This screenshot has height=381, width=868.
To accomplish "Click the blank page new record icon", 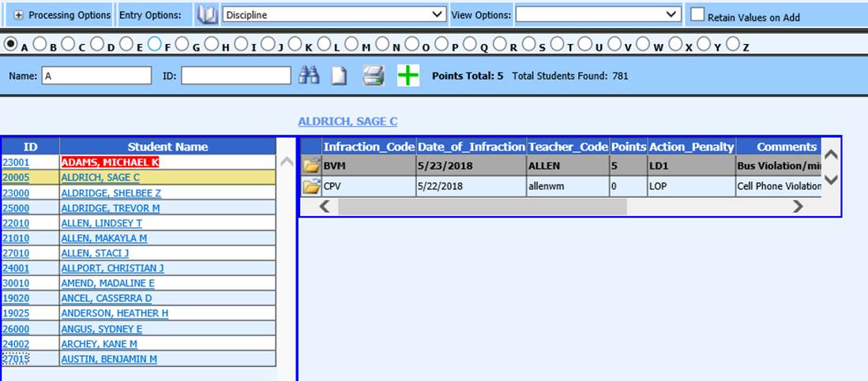I will 339,76.
